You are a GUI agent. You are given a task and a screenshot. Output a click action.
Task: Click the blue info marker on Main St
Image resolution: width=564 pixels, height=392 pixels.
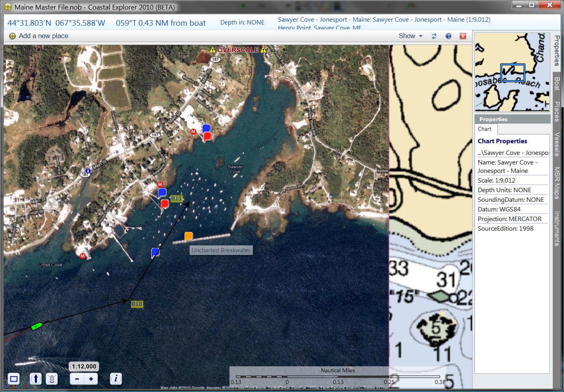(x=88, y=171)
